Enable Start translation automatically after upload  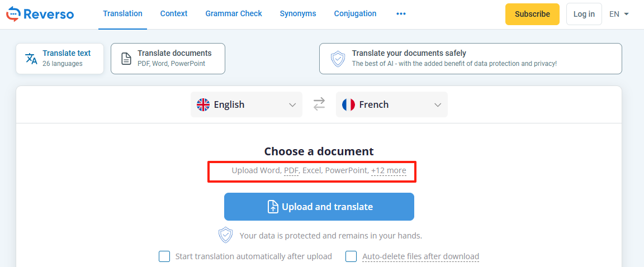[x=164, y=256]
